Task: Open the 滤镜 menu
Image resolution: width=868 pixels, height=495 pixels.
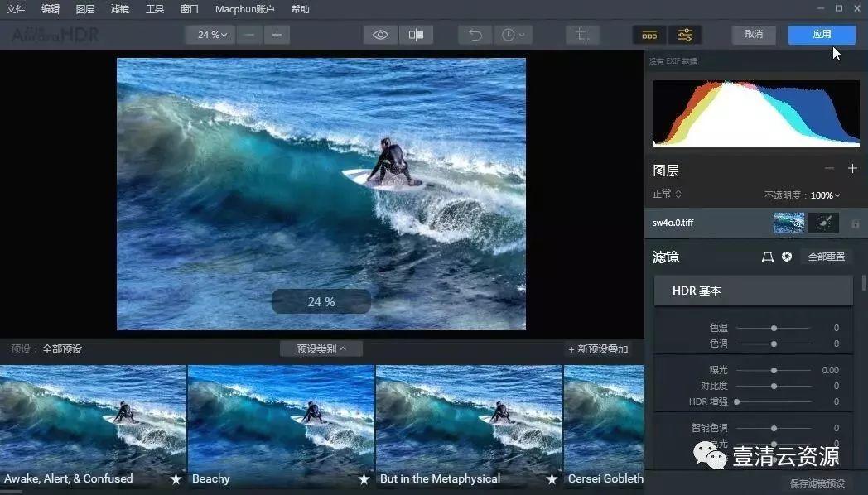Action: 119,9
